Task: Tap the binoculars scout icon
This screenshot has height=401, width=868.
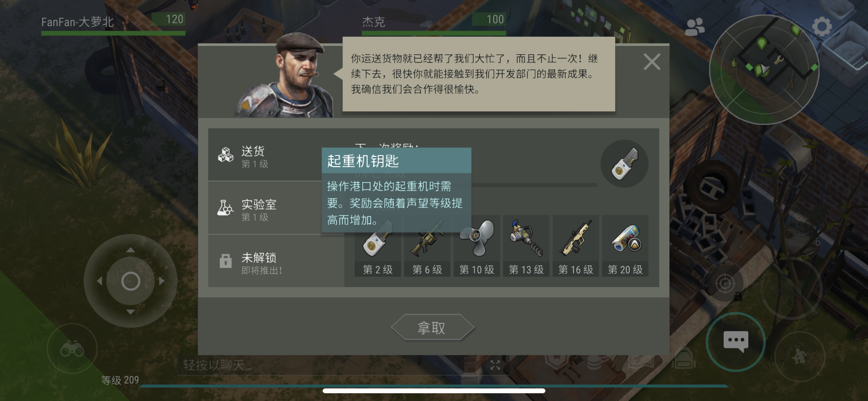Action: (x=72, y=349)
